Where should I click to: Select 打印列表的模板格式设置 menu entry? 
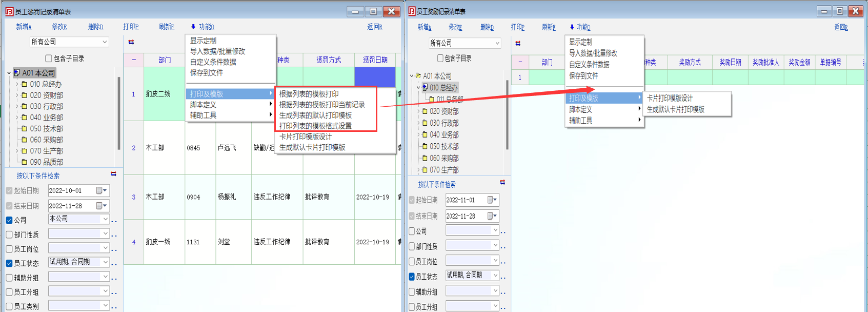315,126
